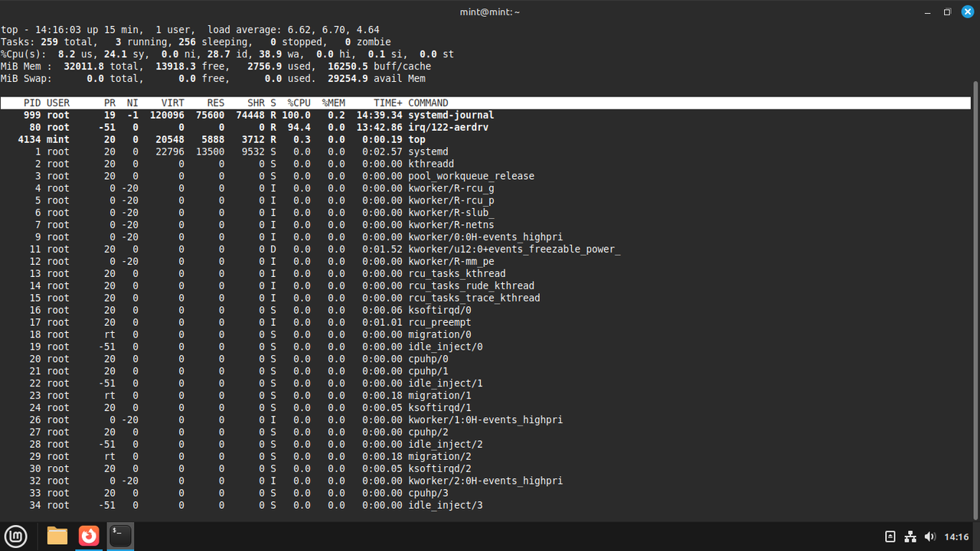980x551 pixels.
Task: Click the cpuhp/3 process row
Action: coord(485,493)
